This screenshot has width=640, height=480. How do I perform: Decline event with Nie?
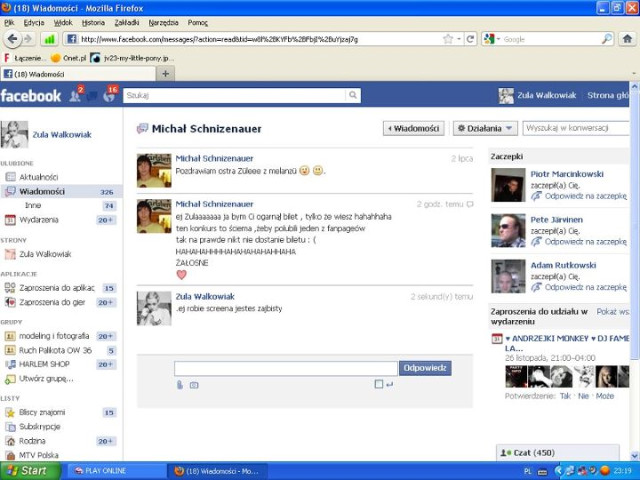pyautogui.click(x=583, y=396)
